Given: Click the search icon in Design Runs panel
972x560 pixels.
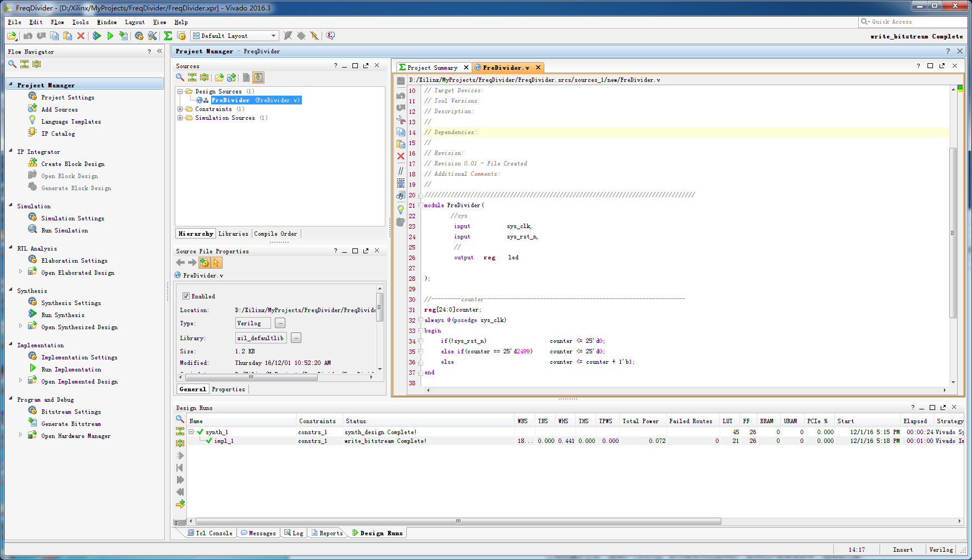Looking at the screenshot, I should click(x=180, y=419).
